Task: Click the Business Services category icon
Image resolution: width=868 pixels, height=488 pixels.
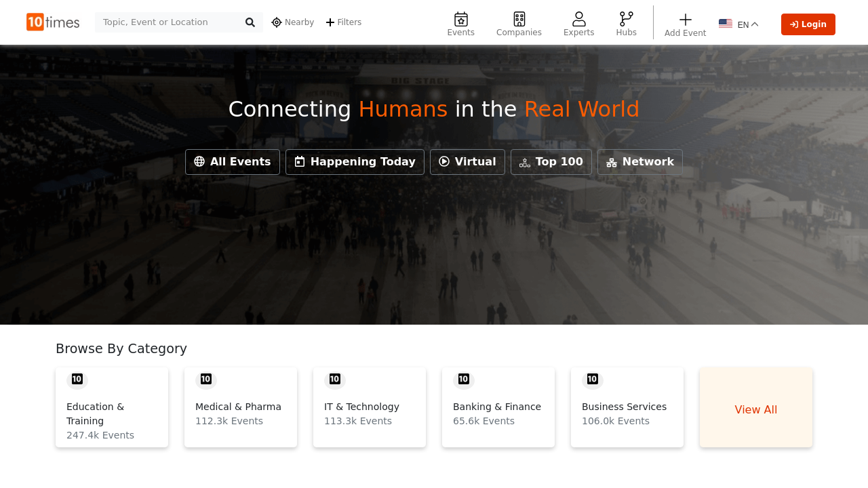Action: coord(593,379)
